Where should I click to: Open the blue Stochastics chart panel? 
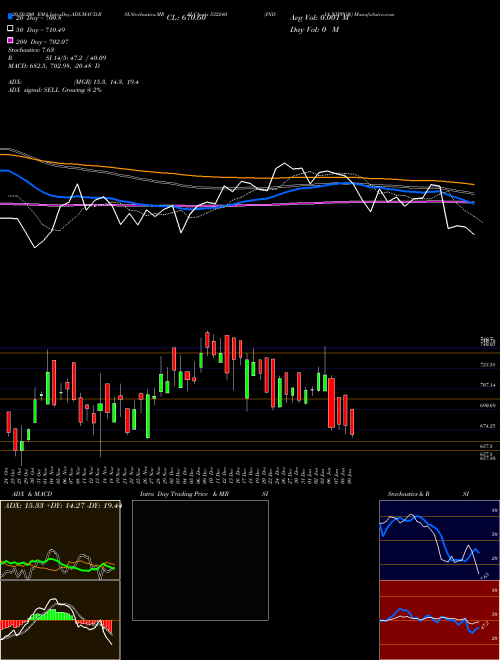pos(439,540)
